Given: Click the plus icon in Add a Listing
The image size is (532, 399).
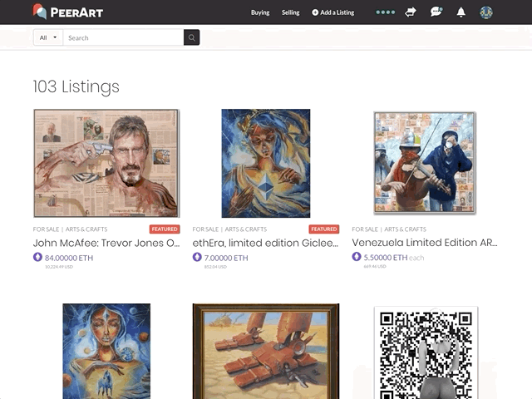Looking at the screenshot, I should tap(315, 12).
